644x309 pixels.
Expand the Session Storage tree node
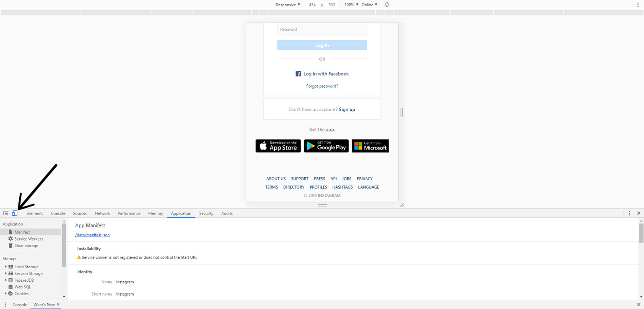tap(5, 273)
